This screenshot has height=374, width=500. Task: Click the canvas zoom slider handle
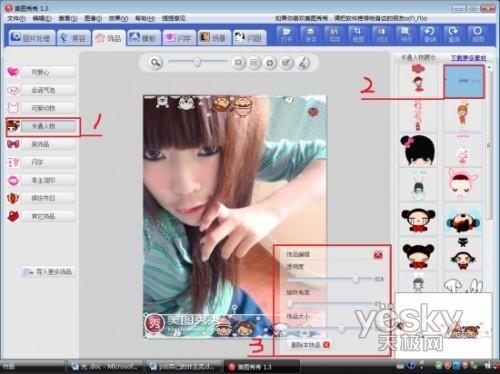197,62
